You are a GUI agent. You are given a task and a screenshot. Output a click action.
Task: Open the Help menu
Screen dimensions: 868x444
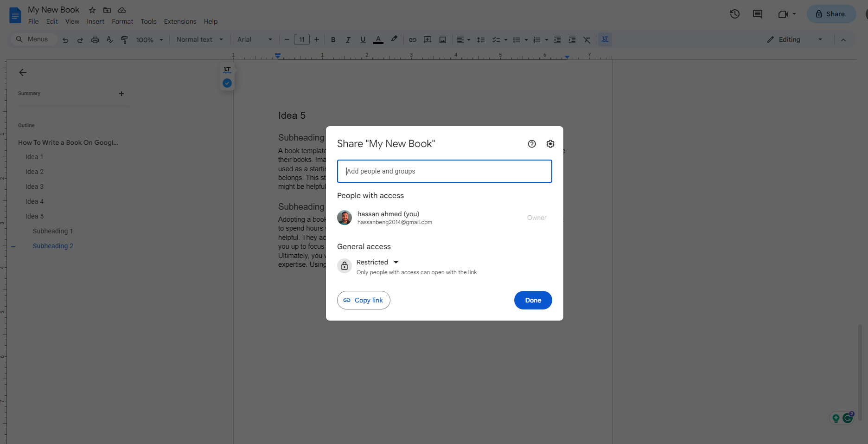211,21
